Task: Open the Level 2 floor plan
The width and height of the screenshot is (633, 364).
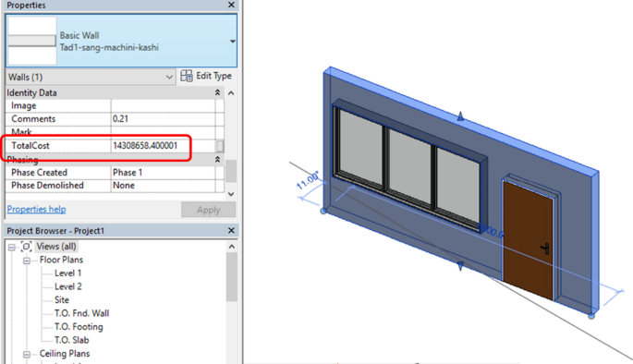Action: click(x=67, y=286)
